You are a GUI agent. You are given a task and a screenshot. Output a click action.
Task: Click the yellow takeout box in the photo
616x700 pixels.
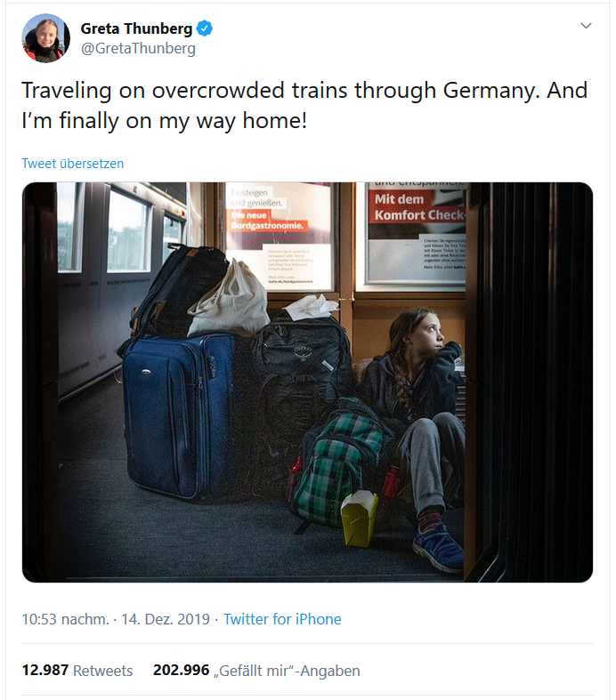tap(359, 518)
